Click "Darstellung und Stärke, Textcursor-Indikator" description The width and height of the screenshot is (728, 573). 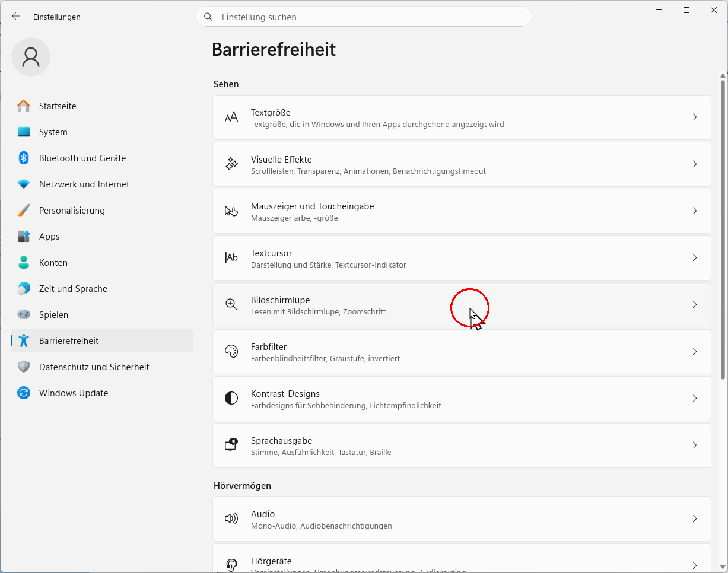329,265
